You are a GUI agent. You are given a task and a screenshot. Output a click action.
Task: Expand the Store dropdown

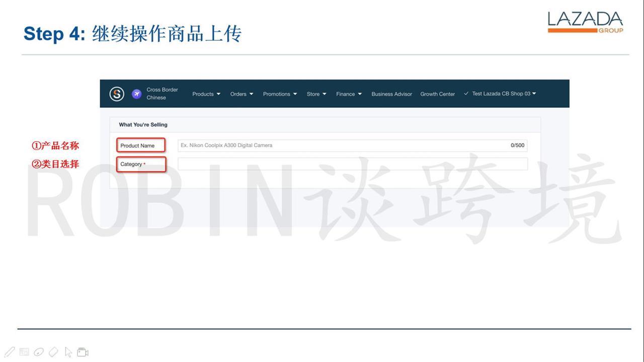click(x=316, y=94)
